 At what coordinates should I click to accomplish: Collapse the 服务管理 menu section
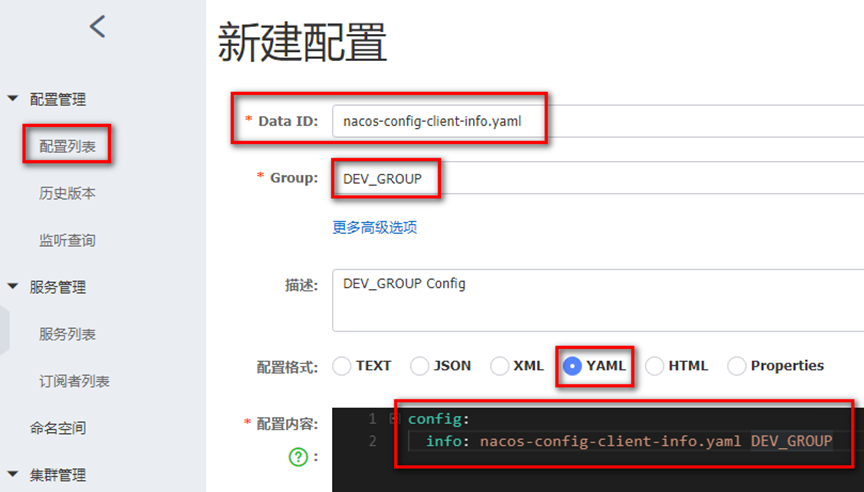coord(13,287)
